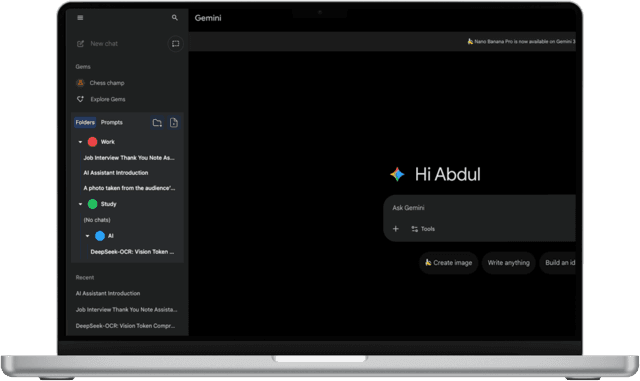Select the Study folder label
Screen dimensions: 640x381
109,204
